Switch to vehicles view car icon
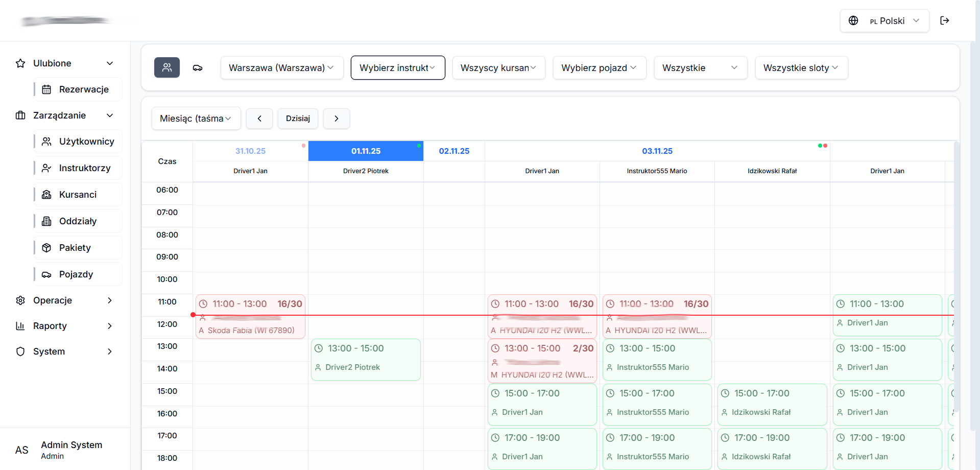 point(198,68)
